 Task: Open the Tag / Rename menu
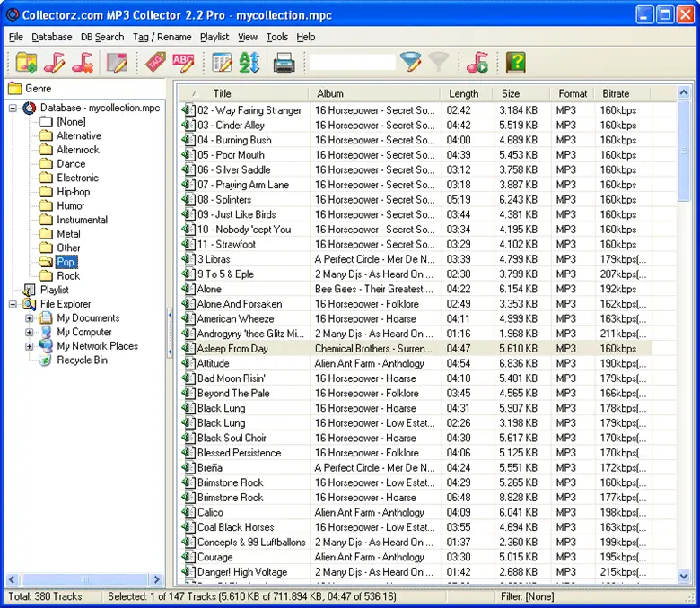click(162, 37)
